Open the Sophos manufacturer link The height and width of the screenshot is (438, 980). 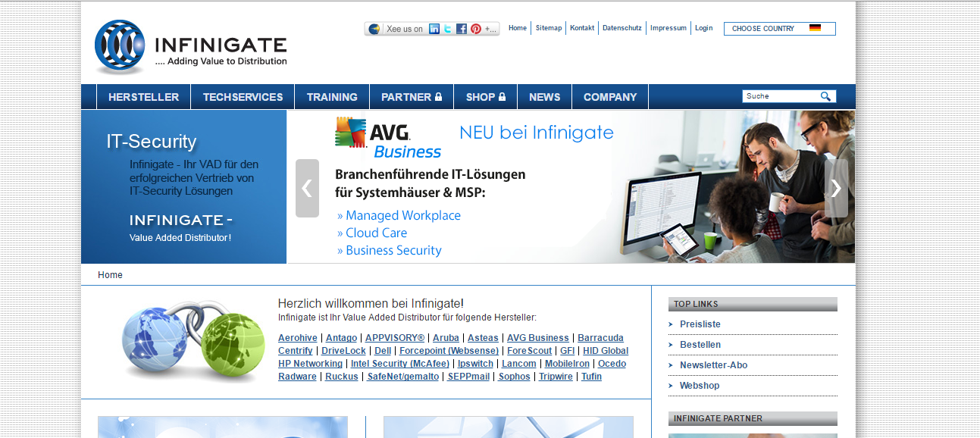[514, 377]
